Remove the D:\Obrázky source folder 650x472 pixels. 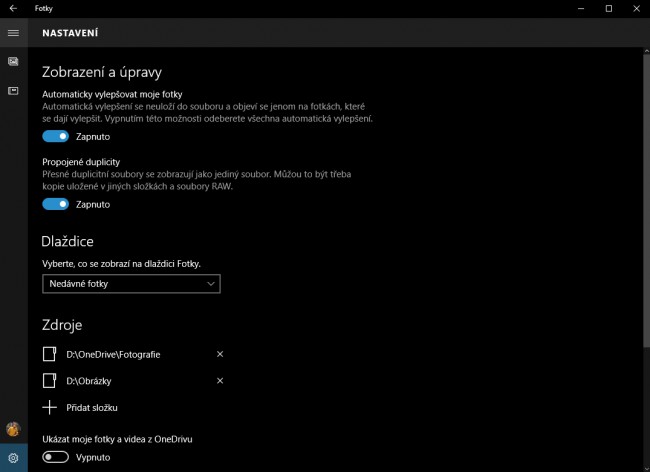pos(220,380)
